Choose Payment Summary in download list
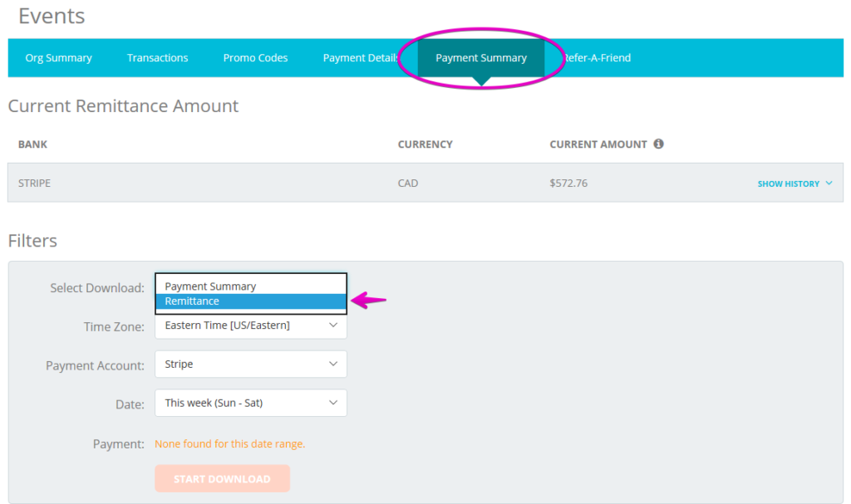 tap(251, 286)
